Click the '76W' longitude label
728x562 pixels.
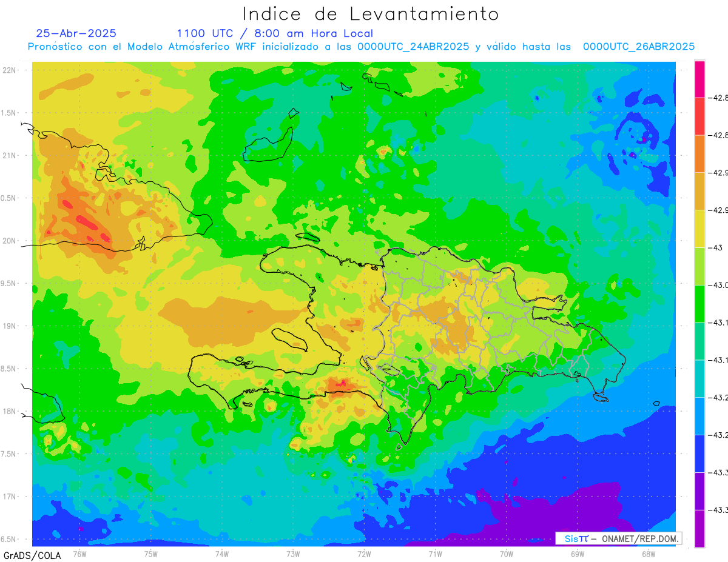(80, 554)
